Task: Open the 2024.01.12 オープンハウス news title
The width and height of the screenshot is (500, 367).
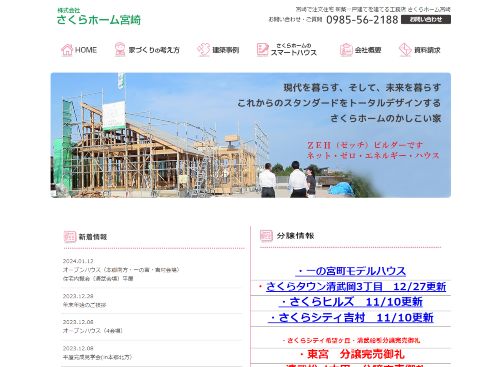Action: 121,270
